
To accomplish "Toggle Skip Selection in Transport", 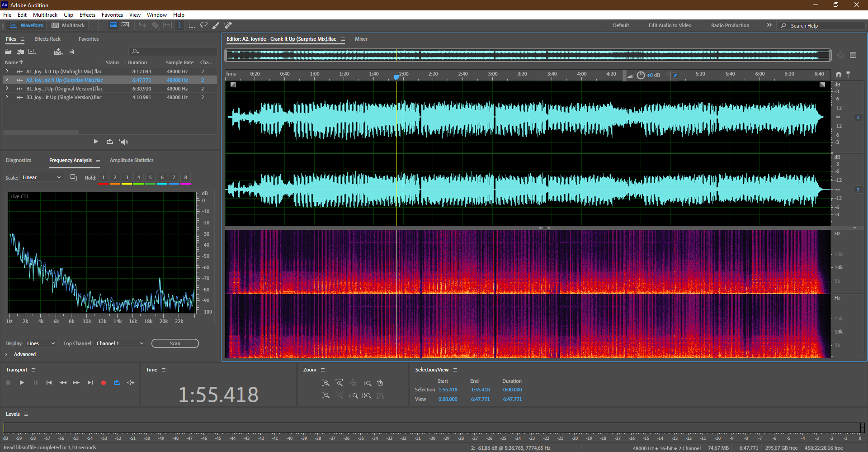I will point(131,383).
